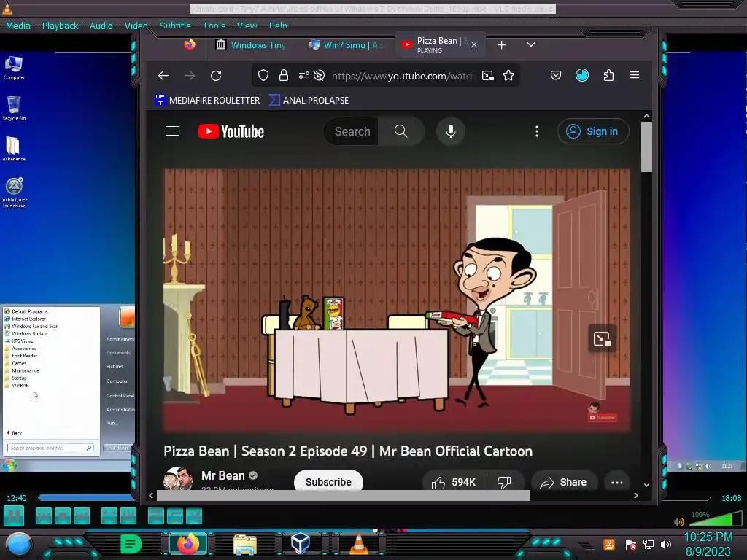Click the YouTube logo
The height and width of the screenshot is (560, 747).
(231, 131)
